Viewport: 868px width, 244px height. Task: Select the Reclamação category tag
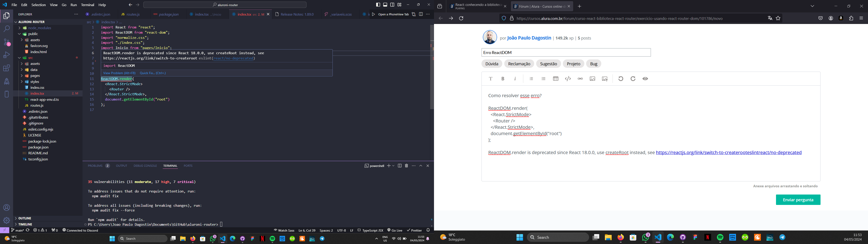click(519, 64)
